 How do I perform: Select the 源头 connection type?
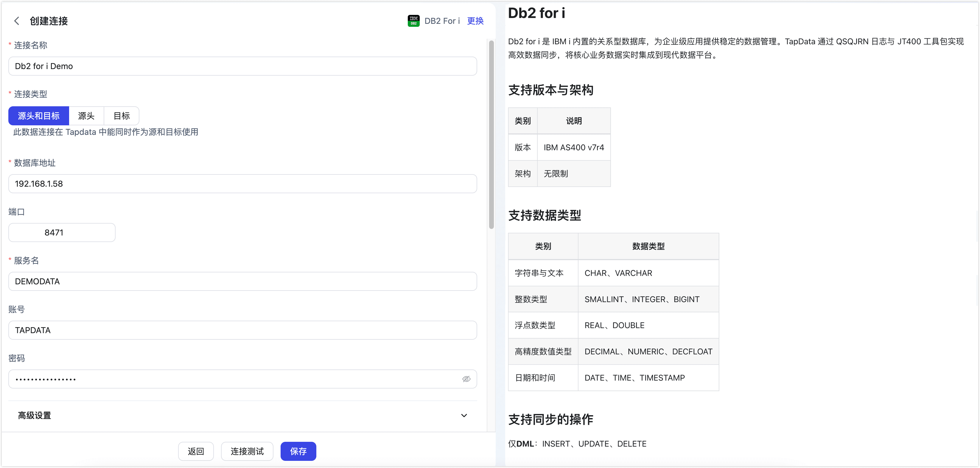pos(86,116)
